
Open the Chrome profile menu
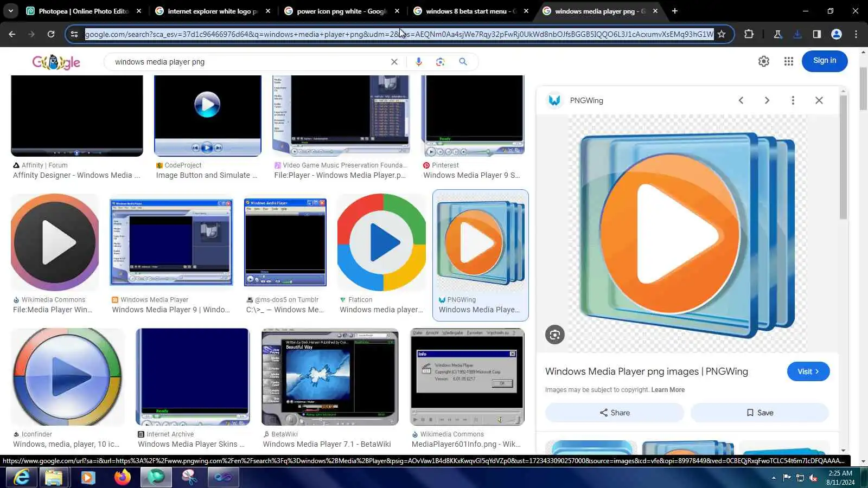(837, 34)
